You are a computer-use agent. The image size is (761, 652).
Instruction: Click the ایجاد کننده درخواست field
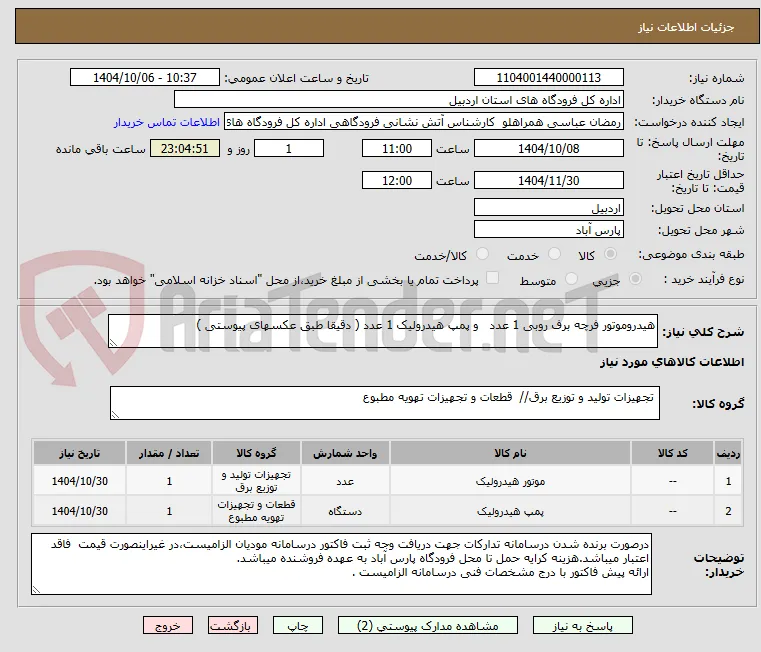424,122
